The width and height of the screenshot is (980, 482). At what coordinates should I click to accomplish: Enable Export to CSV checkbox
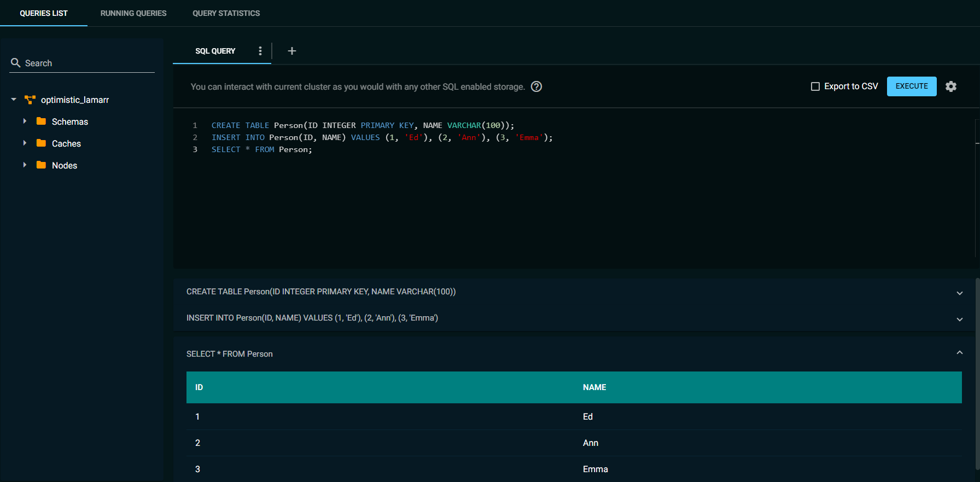(815, 86)
